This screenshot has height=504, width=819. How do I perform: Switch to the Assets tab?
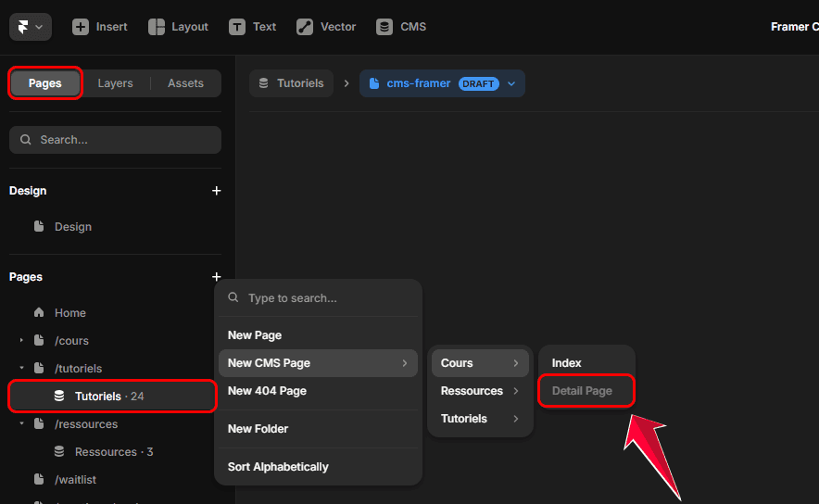185,83
